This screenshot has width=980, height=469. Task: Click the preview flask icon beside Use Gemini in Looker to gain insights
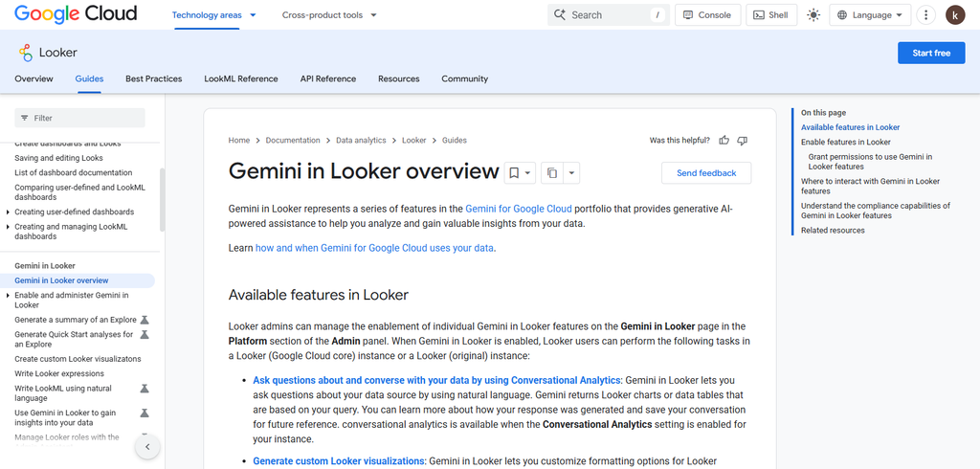point(145,413)
